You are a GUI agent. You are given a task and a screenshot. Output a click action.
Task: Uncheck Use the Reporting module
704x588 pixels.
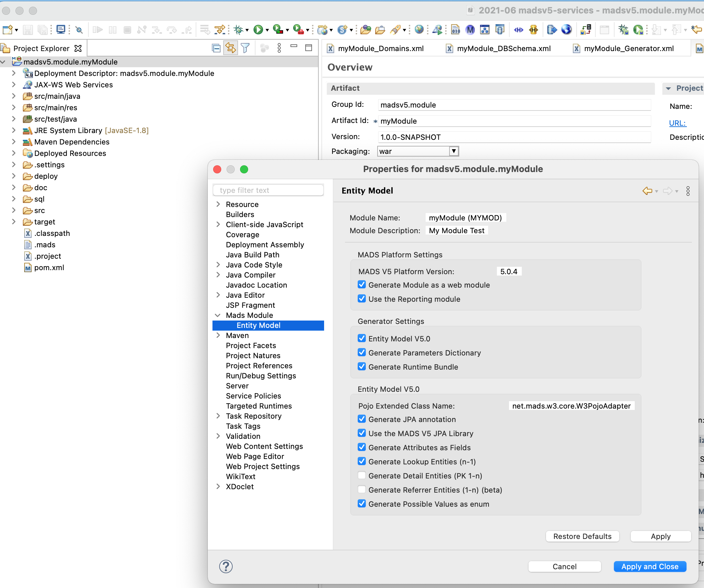(362, 299)
